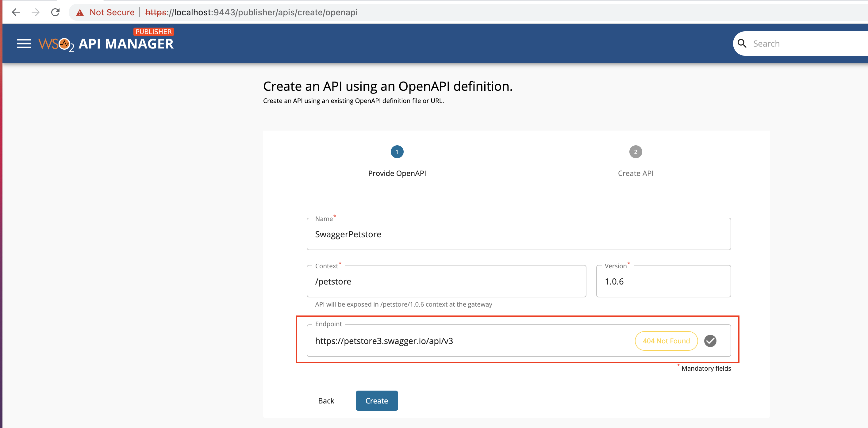Screen dimensions: 868x428
Task: Reload the page
Action: click(55, 13)
